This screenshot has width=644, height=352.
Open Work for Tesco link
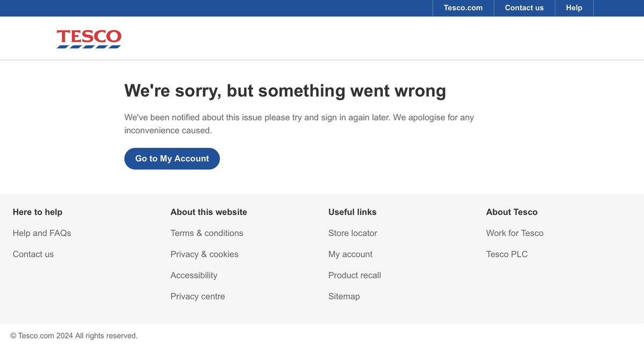pyautogui.click(x=515, y=233)
